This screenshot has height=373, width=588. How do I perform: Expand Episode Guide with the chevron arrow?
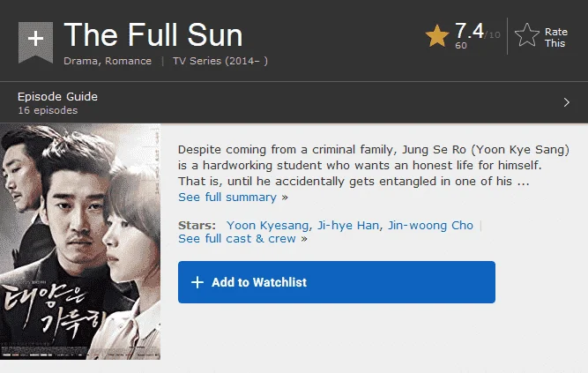(566, 102)
